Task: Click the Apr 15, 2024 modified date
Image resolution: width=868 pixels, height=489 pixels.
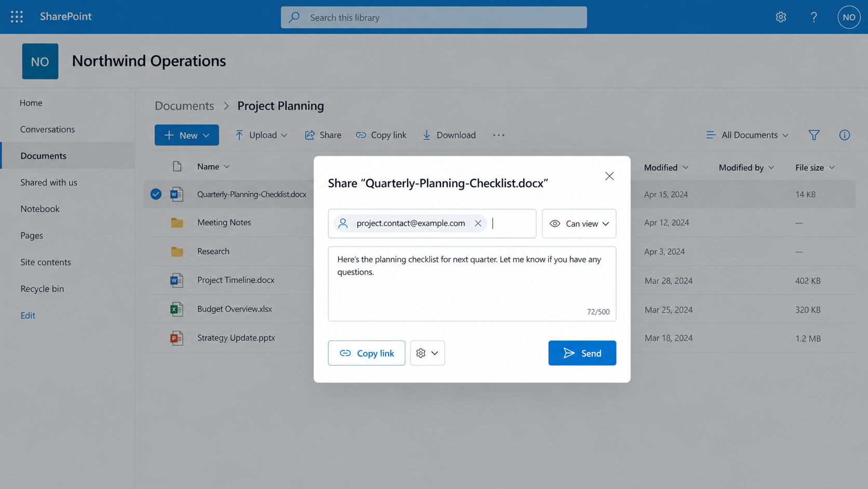Action: tap(666, 194)
